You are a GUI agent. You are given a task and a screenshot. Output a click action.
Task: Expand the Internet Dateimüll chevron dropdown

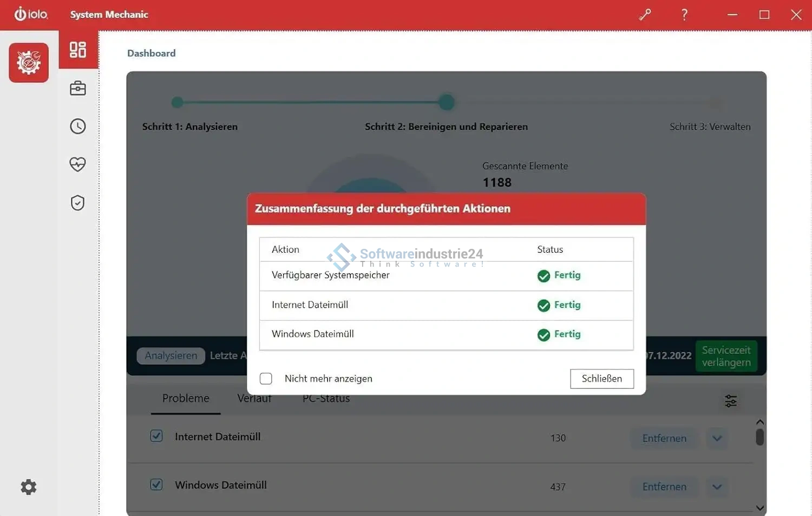pyautogui.click(x=717, y=438)
